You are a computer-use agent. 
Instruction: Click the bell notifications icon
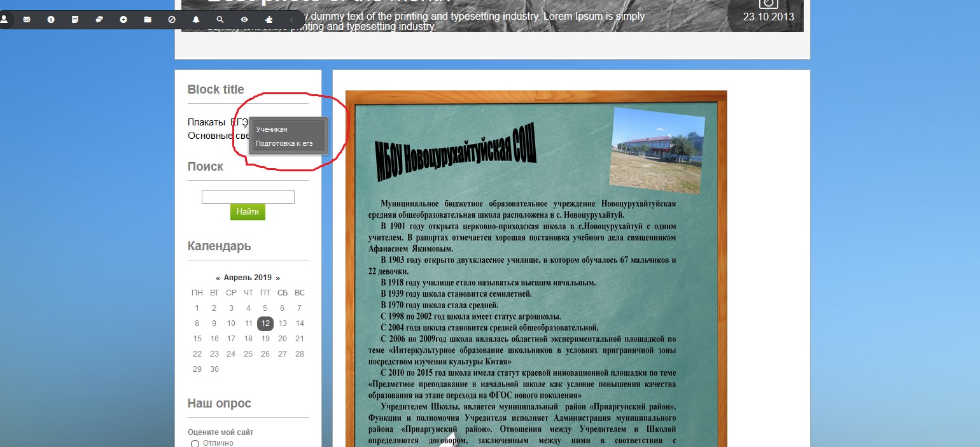click(x=196, y=20)
